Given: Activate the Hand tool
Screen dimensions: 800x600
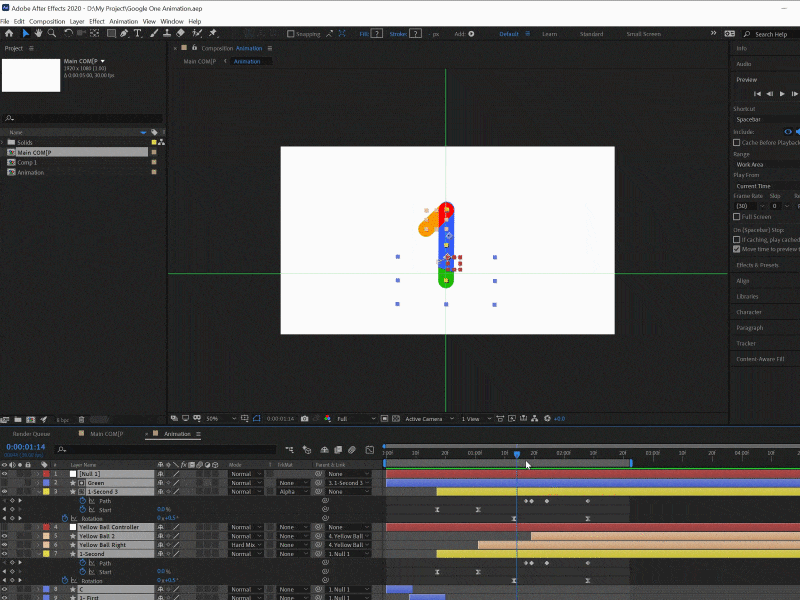Looking at the screenshot, I should coord(38,33).
